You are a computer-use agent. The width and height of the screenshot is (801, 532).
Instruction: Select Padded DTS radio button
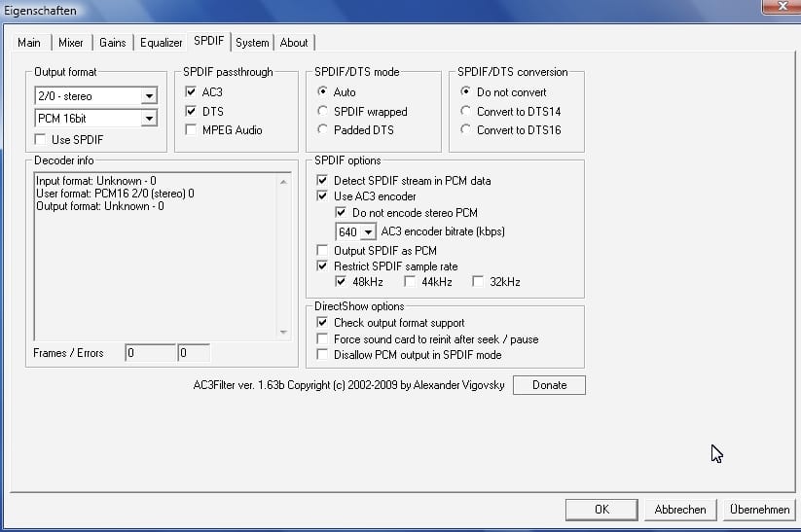click(324, 130)
